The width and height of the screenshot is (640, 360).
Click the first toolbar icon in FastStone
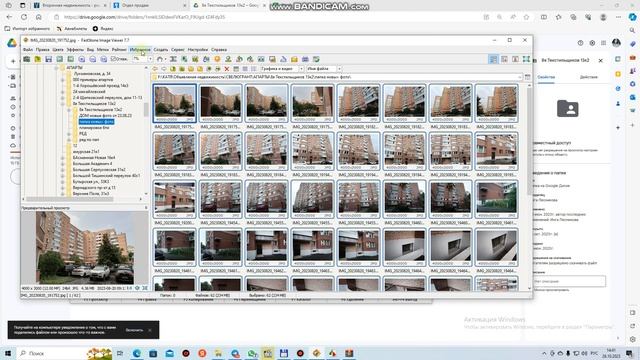click(x=27, y=60)
